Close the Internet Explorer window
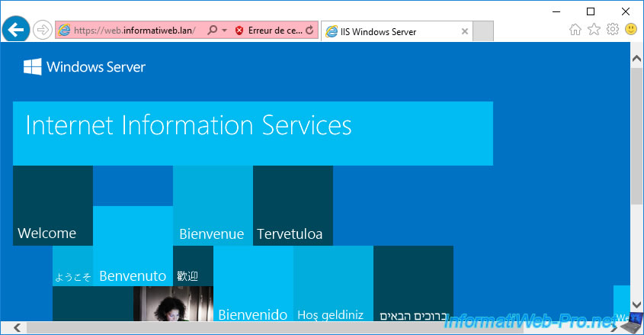The height and width of the screenshot is (335, 644). (x=626, y=11)
